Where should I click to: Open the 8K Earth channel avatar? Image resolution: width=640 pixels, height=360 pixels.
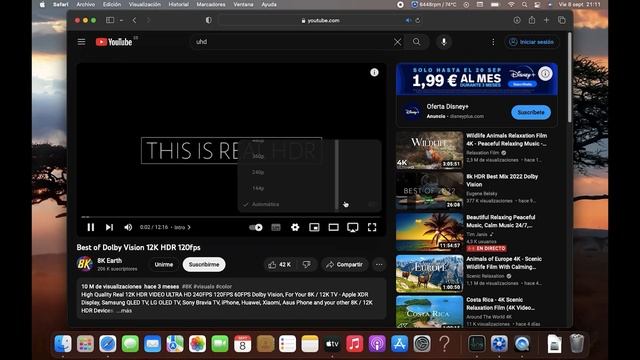coord(84,264)
